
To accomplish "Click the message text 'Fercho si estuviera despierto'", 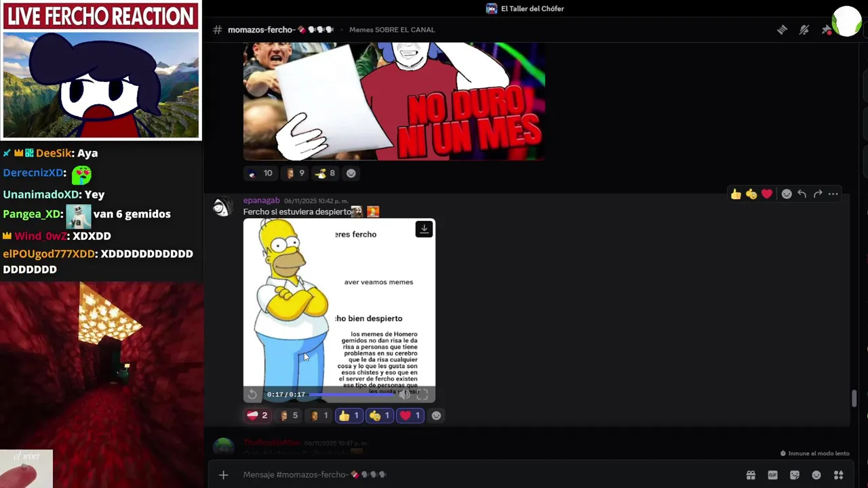I will [x=297, y=212].
